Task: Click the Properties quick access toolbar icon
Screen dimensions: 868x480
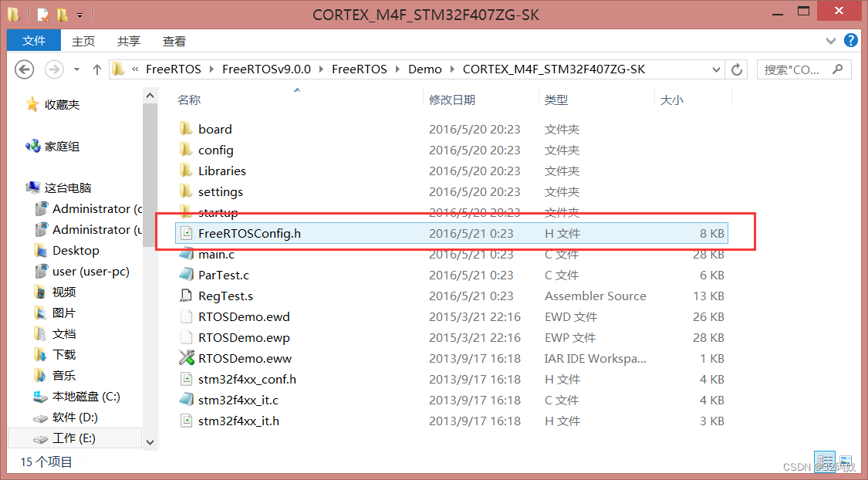Action: [x=43, y=15]
